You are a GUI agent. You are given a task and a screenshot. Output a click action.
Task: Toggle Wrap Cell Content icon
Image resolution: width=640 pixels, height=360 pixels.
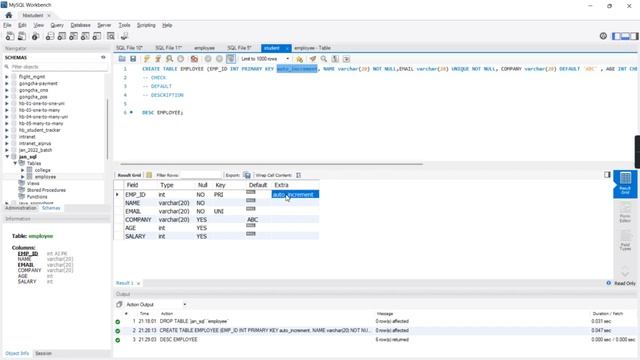(x=298, y=175)
